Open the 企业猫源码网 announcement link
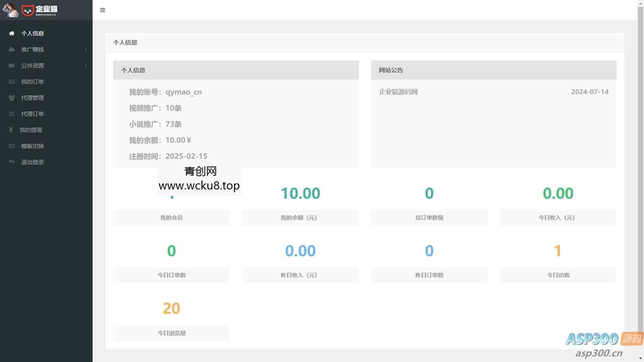Viewport: 644px width, 362px height. 398,92
